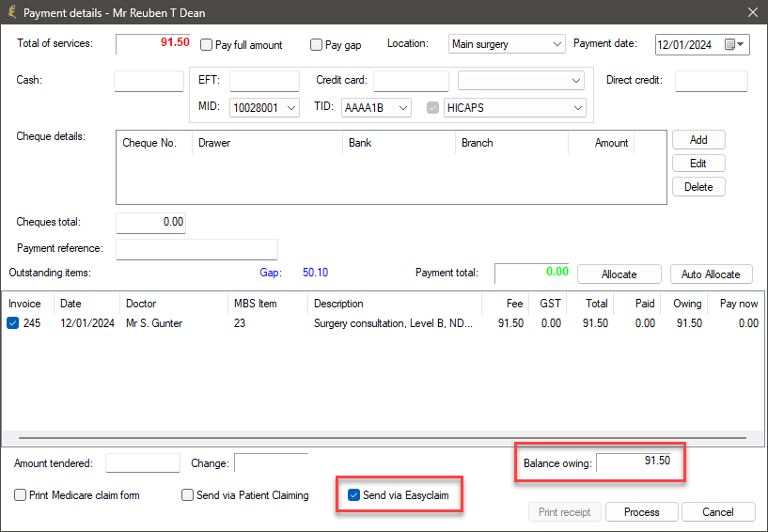
Task: Click the Gap value 50.10
Action: (x=316, y=273)
